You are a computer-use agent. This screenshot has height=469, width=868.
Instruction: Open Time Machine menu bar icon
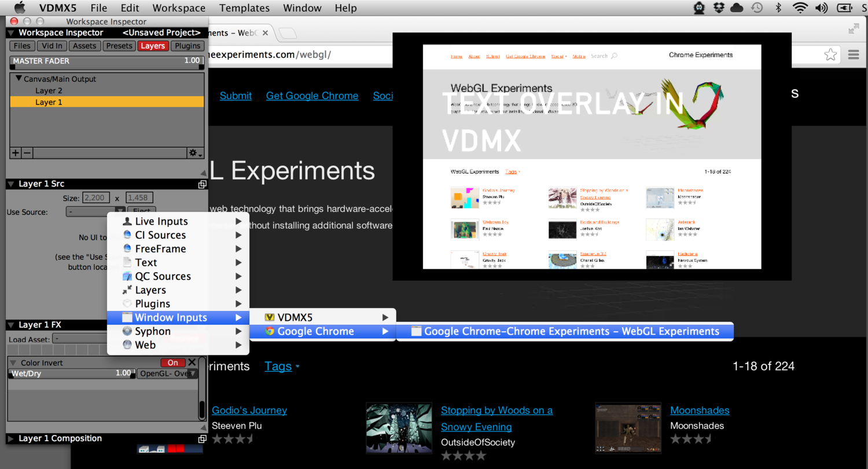pos(756,8)
